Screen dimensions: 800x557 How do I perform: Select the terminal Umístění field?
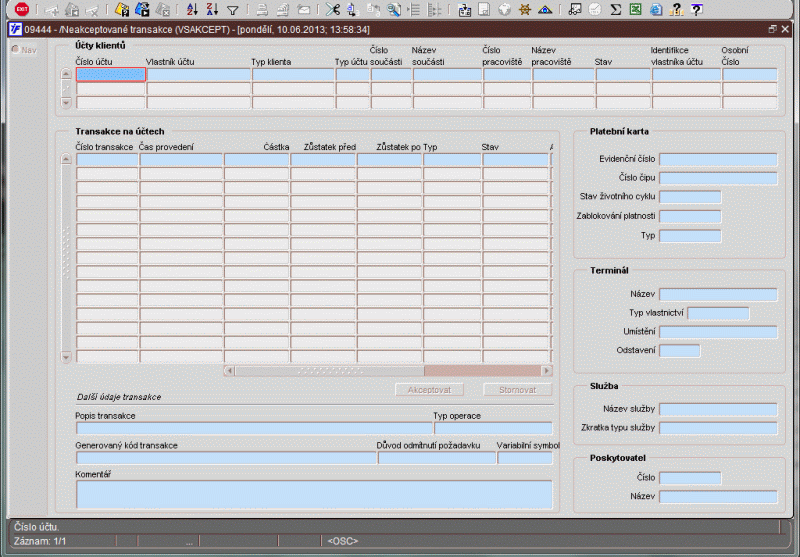pos(717,332)
